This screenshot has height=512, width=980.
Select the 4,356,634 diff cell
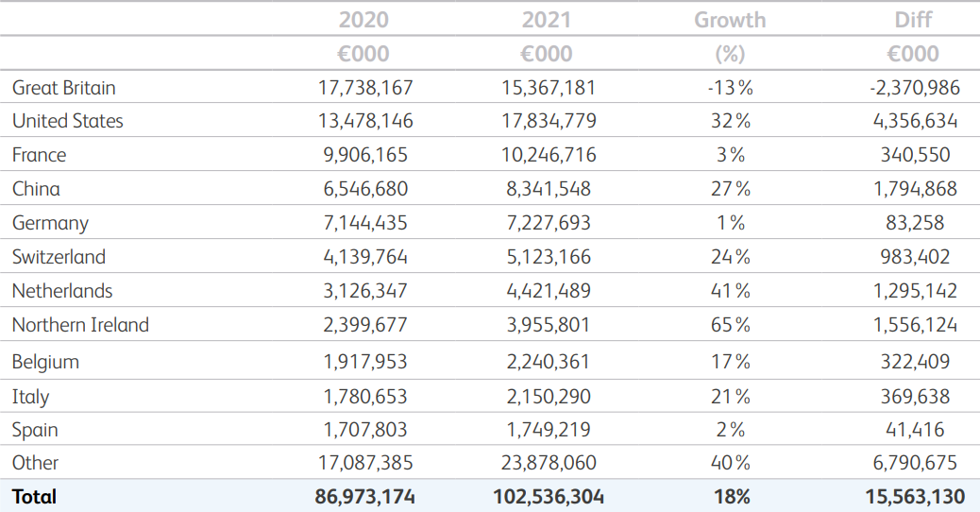coord(915,121)
